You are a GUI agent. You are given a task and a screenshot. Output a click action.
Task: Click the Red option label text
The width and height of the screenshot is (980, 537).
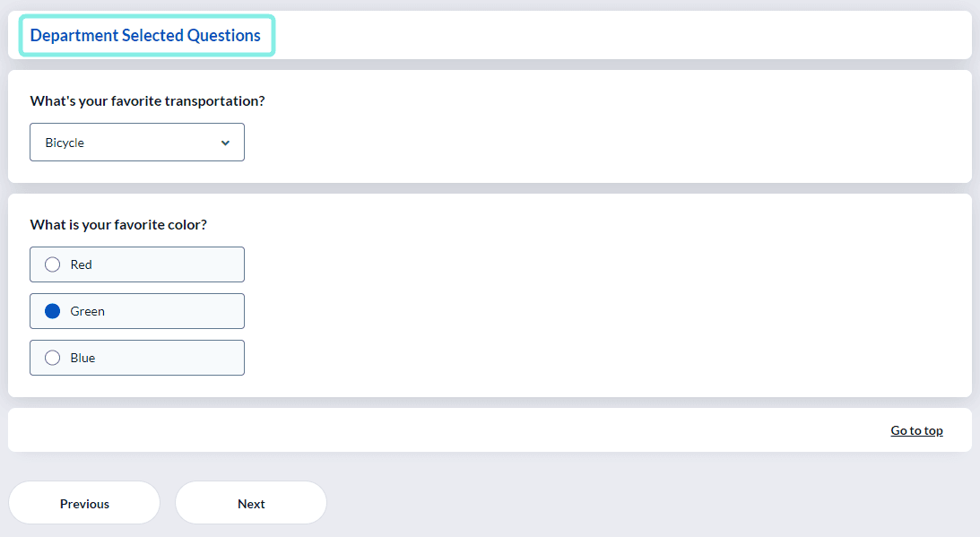(81, 264)
